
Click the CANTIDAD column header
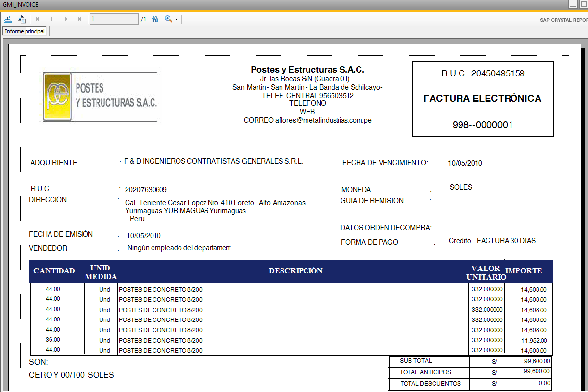(x=54, y=271)
